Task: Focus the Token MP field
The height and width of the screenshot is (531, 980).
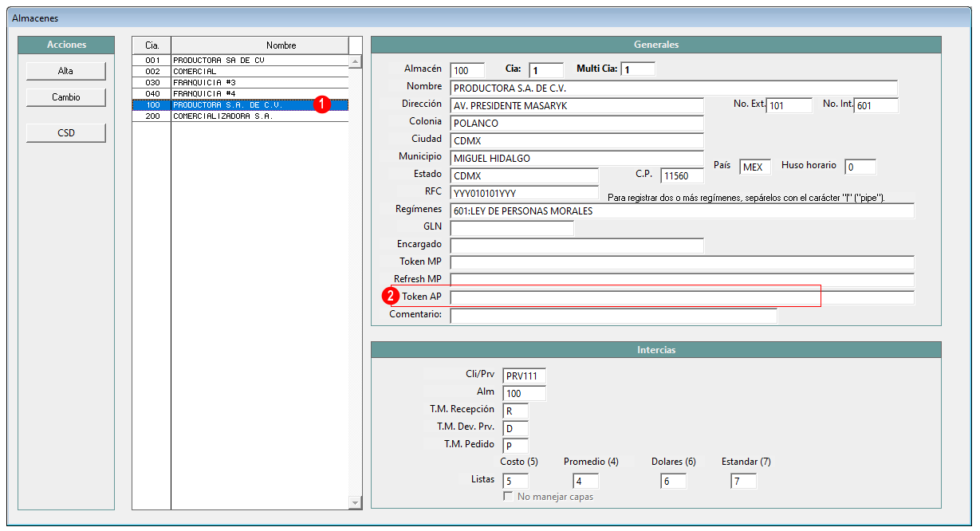Action: tap(683, 263)
